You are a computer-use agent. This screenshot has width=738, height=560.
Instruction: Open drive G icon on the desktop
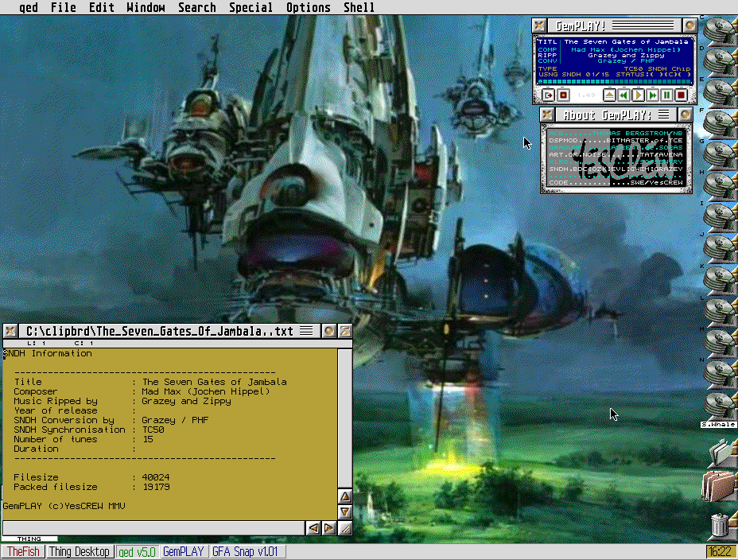pos(721,155)
